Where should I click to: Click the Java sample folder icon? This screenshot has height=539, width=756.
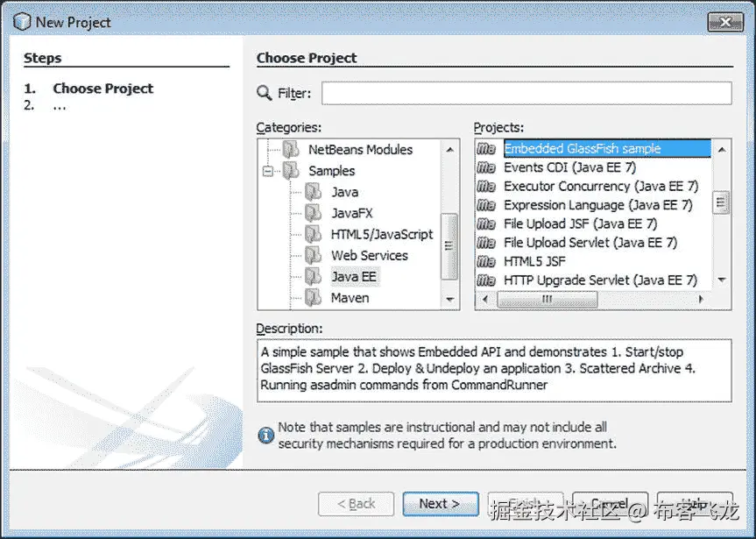[x=314, y=192]
